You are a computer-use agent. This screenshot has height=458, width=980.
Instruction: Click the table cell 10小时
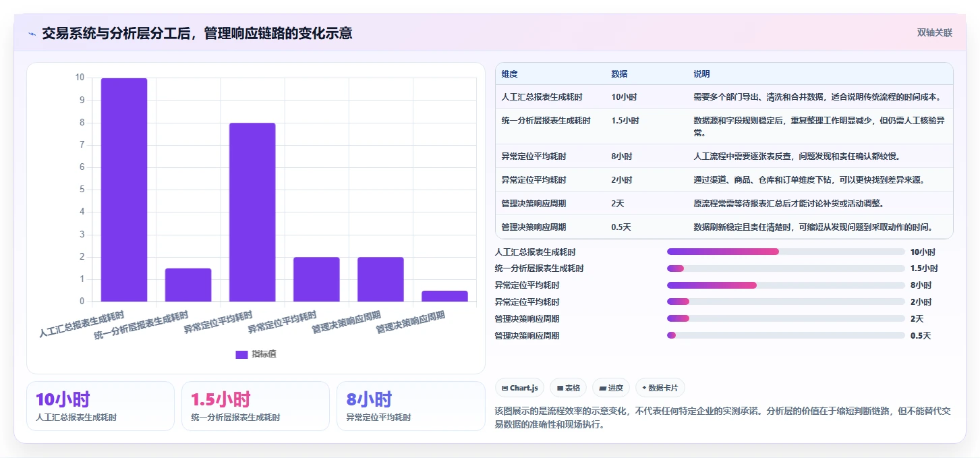click(624, 96)
